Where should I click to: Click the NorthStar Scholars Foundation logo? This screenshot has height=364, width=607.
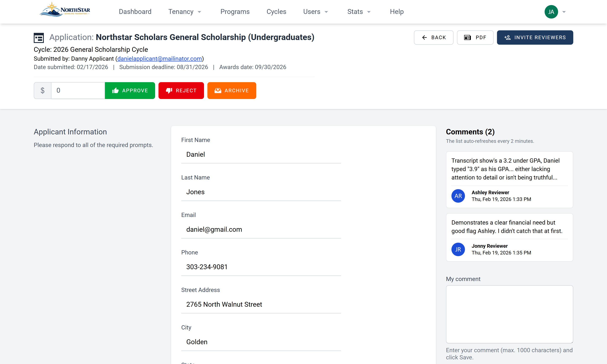point(65,10)
